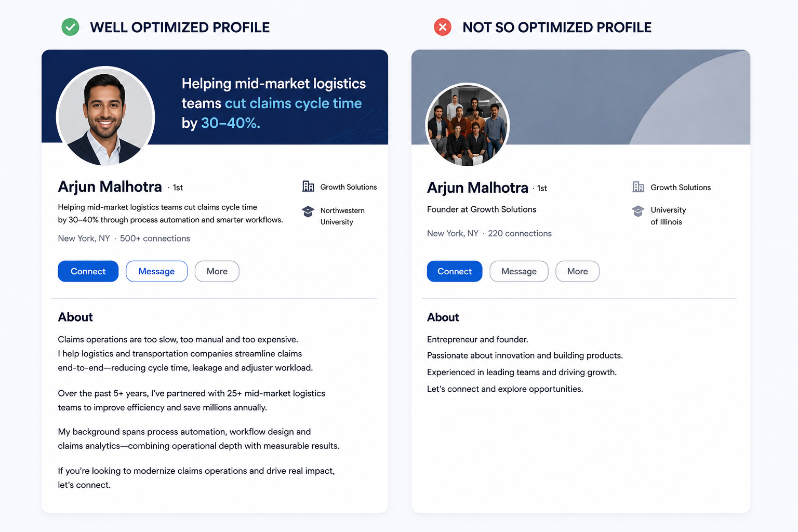Click the company building icon in the left profile

308,187
